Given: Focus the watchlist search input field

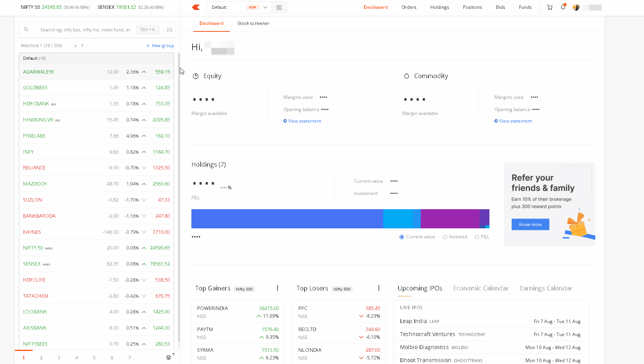Looking at the screenshot, I should pyautogui.click(x=85, y=30).
